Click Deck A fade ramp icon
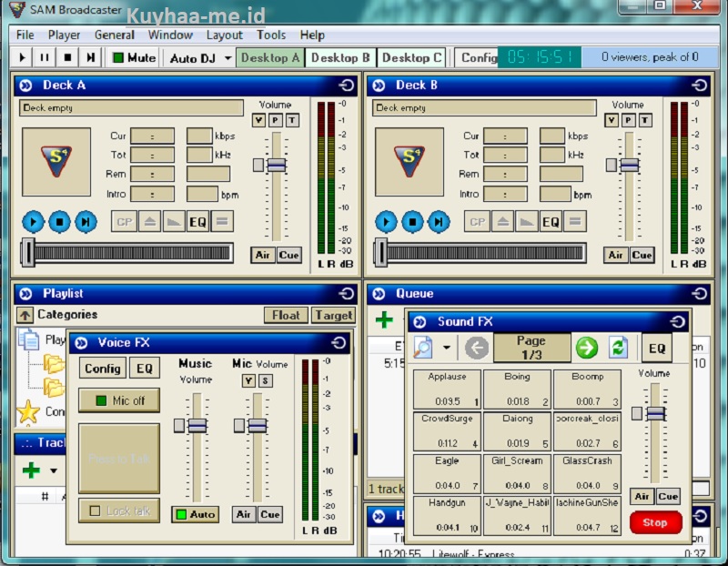The width and height of the screenshot is (728, 566). coord(174,221)
